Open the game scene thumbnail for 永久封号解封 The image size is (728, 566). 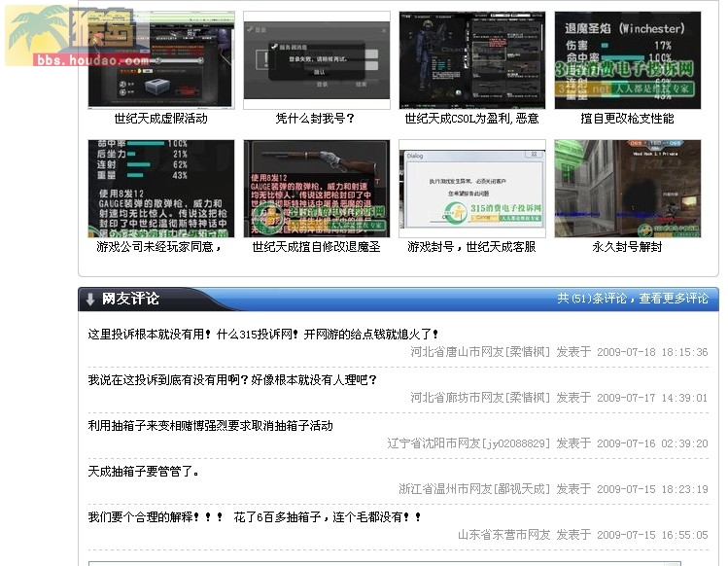coord(628,189)
